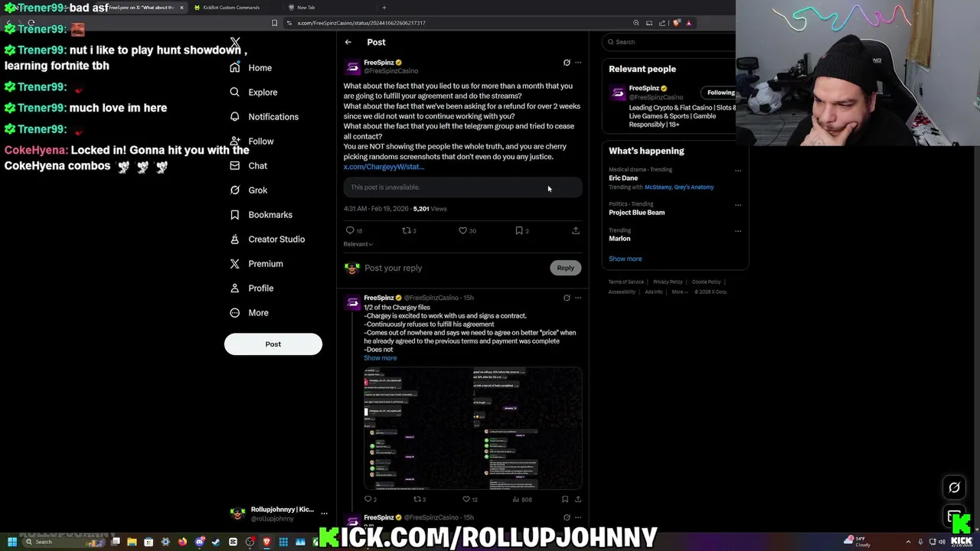Open three-dot menu on main post
Viewport: 980px width, 551px height.
(578, 63)
